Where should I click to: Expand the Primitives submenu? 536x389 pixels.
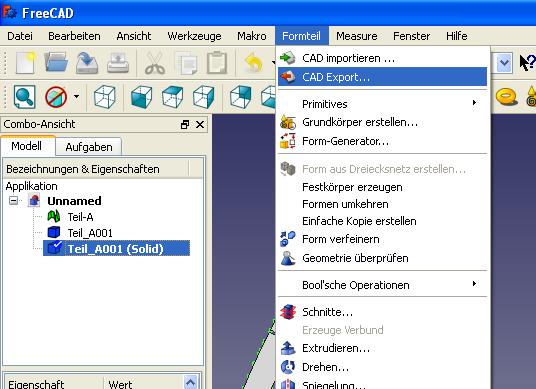(x=383, y=104)
